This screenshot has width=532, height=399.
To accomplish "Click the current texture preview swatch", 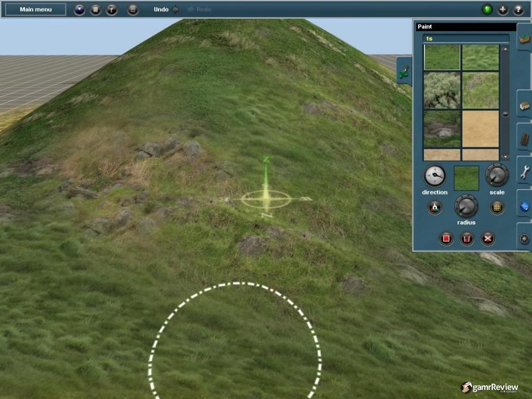I will (x=466, y=178).
